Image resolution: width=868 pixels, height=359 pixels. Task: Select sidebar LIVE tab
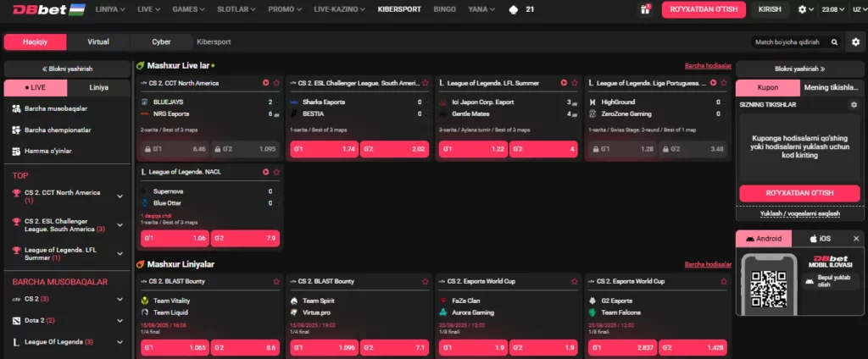pos(36,88)
